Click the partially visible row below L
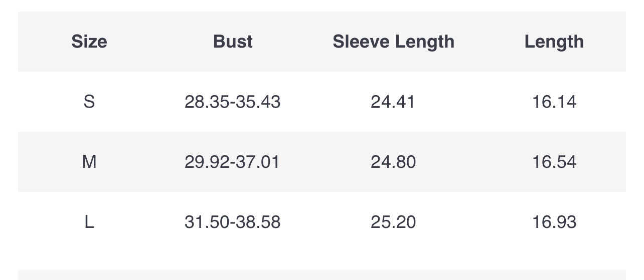Image resolution: width=644 pixels, height=280 pixels. [x=322, y=275]
